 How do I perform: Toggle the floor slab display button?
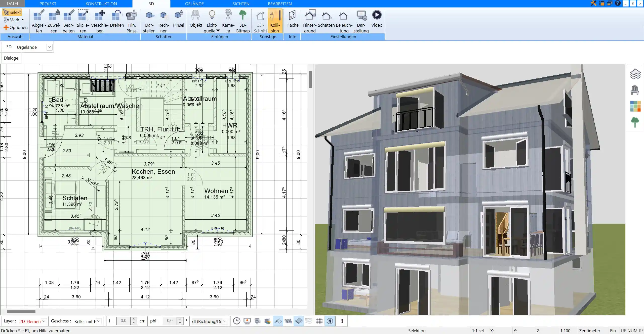click(x=299, y=321)
